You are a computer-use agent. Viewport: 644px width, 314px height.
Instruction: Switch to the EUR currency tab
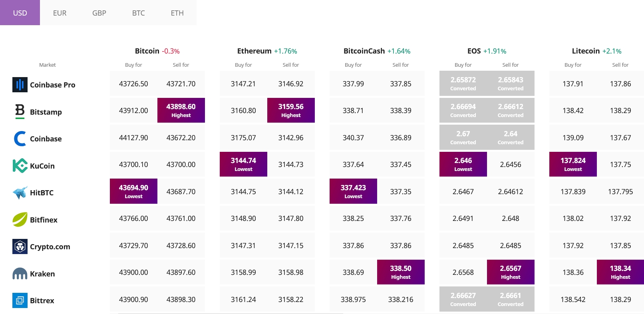[x=60, y=13]
